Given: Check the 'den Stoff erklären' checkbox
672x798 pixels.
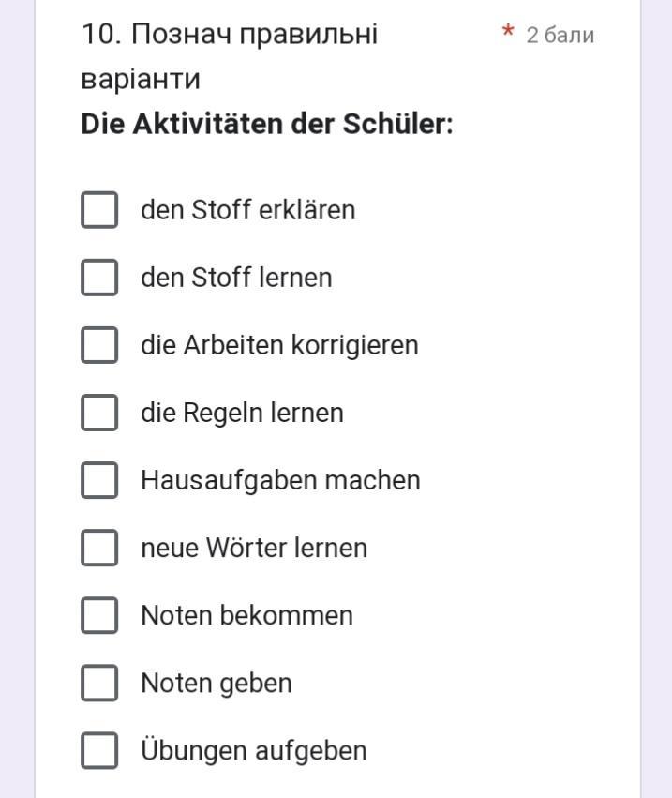Looking at the screenshot, I should 99,210.
